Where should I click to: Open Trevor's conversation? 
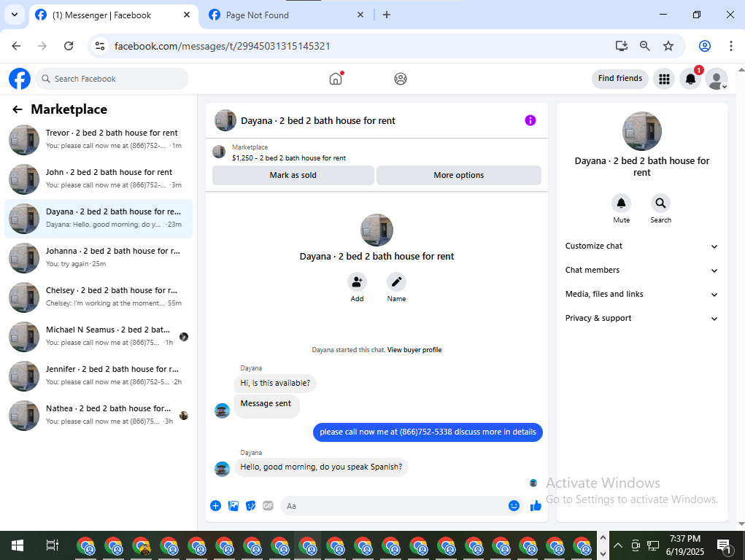99,140
